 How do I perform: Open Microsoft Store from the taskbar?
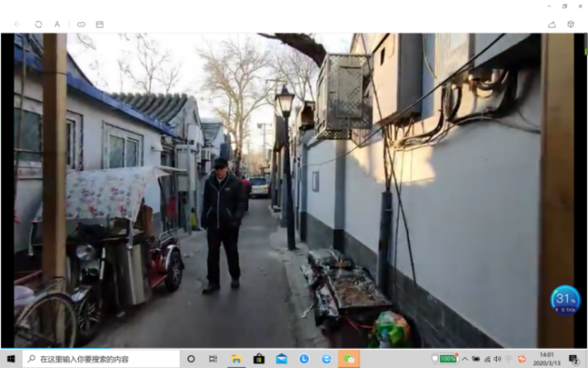tap(259, 359)
